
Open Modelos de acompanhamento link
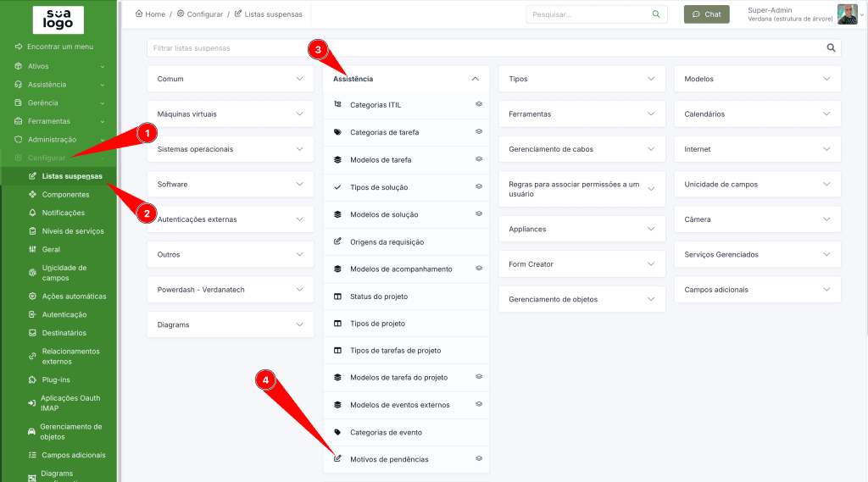(x=401, y=269)
